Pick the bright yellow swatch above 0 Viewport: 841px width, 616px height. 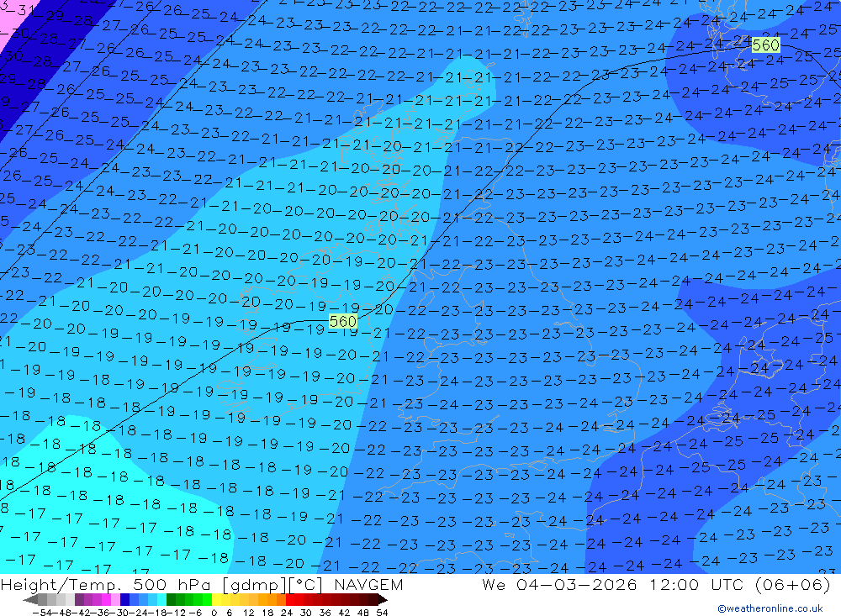(217, 600)
